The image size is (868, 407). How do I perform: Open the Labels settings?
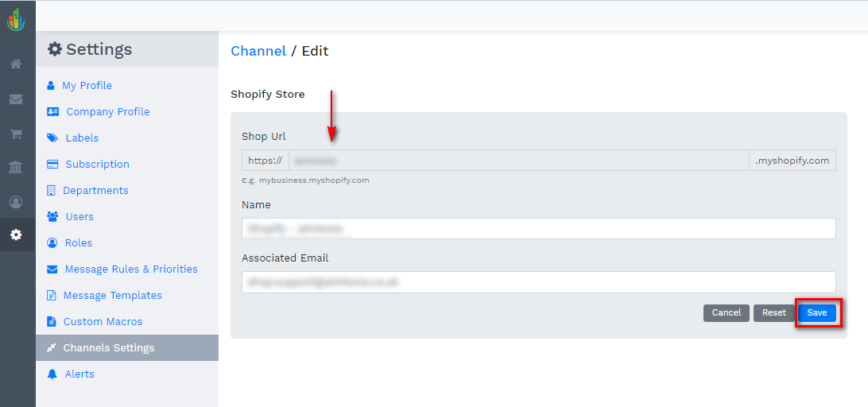coord(82,138)
